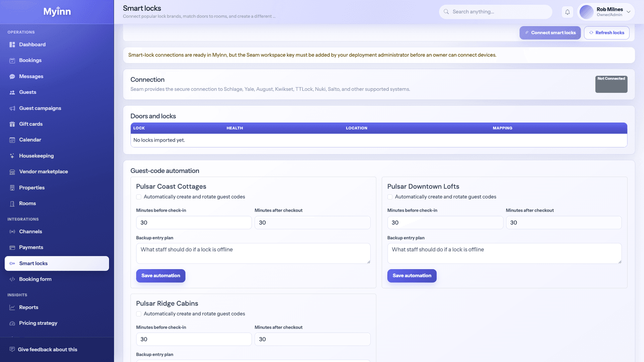
Task: Click the Booking form code icon
Action: (12, 279)
